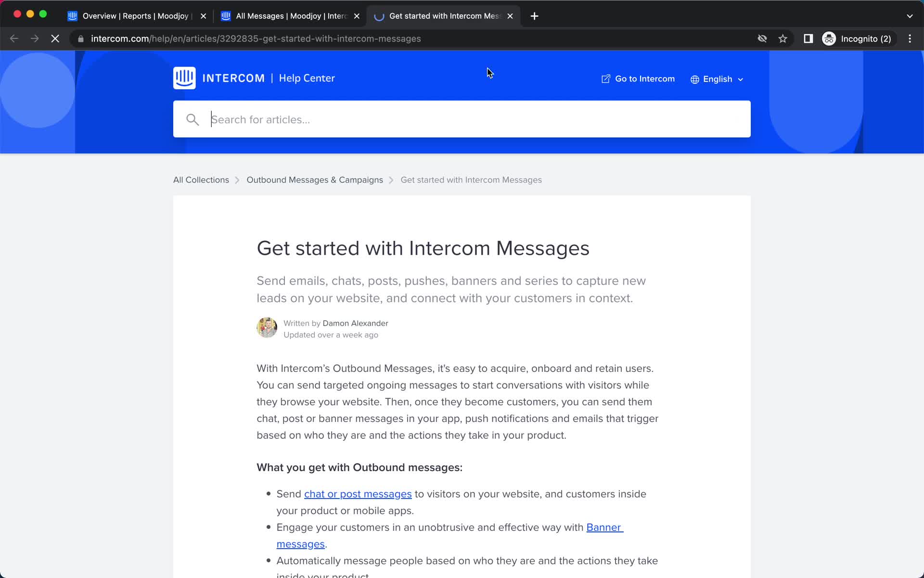Toggle the browser bookmarks bar star
This screenshot has width=924, height=578.
[x=784, y=39]
